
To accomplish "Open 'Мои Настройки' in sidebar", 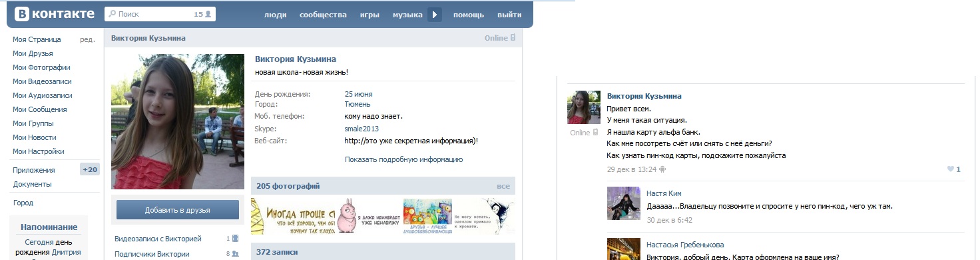I will pos(38,151).
